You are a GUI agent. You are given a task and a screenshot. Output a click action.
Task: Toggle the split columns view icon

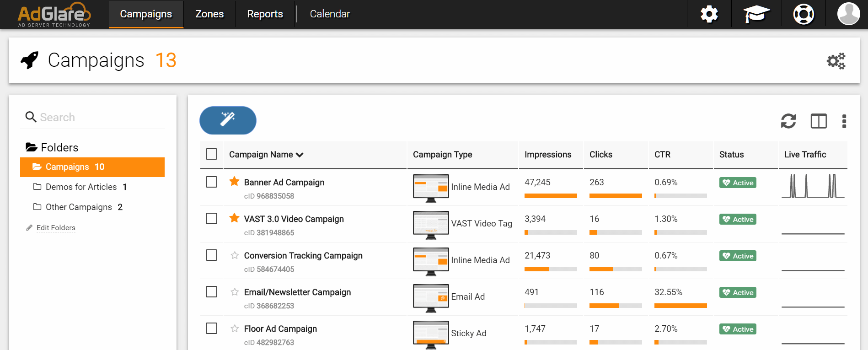click(x=819, y=121)
